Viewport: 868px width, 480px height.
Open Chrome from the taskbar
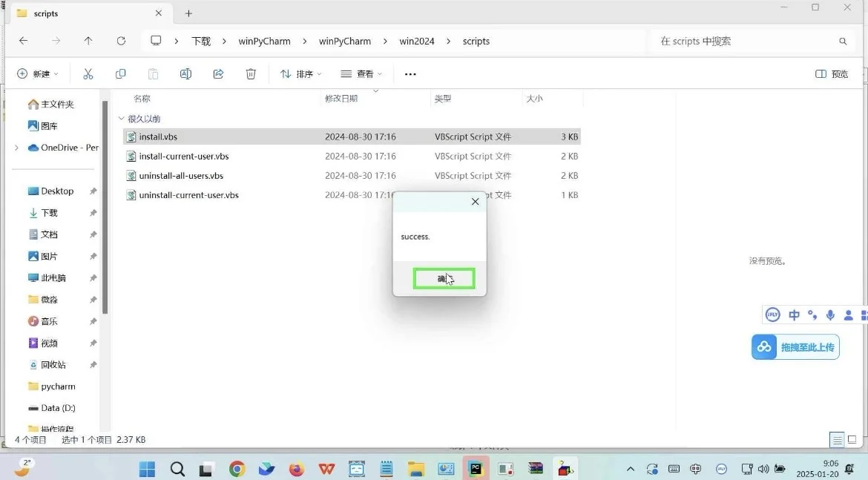237,469
